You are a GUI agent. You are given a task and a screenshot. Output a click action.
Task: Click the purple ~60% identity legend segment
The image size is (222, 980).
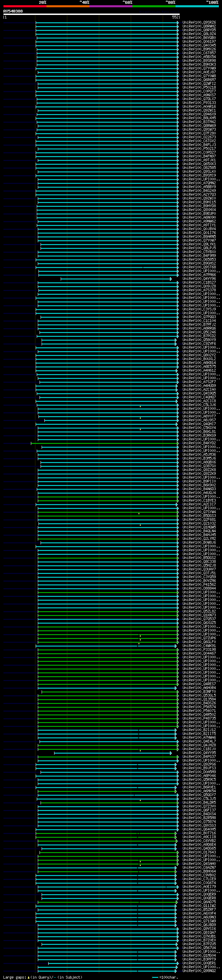coord(111,6)
